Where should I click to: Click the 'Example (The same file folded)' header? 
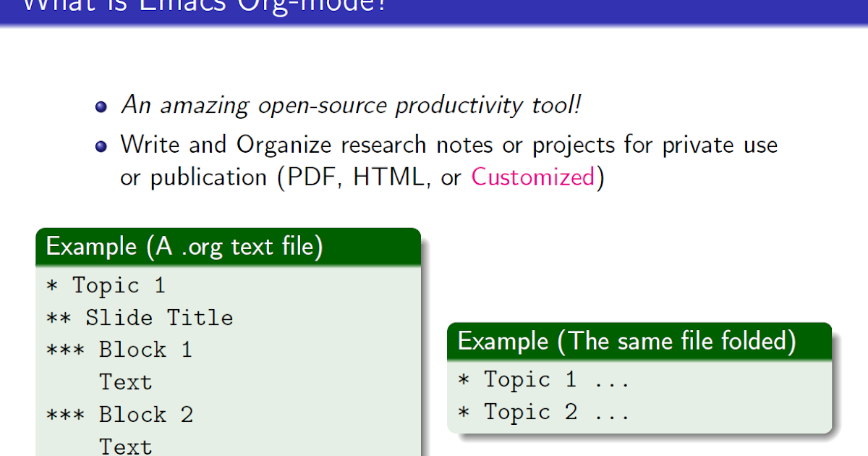pos(626,341)
